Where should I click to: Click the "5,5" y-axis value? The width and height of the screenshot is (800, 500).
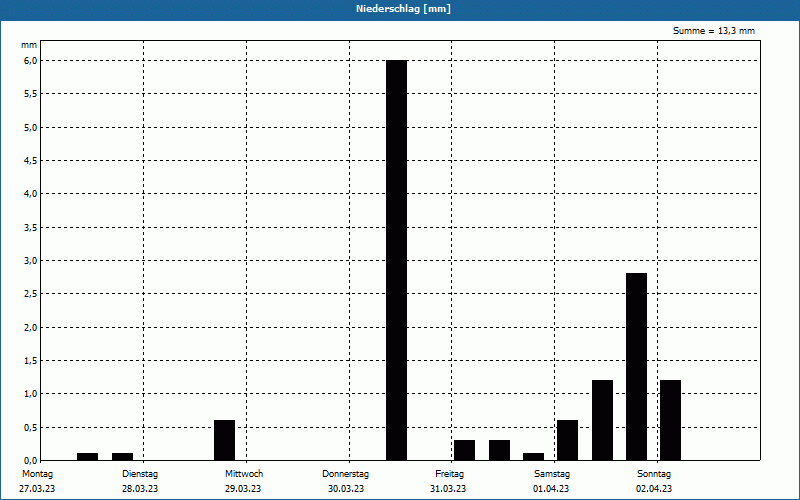[x=31, y=94]
